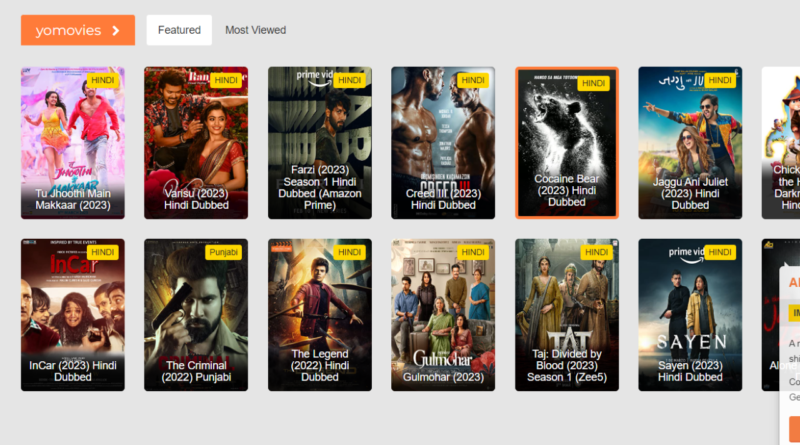Click the HINDI badge on Cocaine Bear
The image size is (800, 445).
(x=593, y=83)
